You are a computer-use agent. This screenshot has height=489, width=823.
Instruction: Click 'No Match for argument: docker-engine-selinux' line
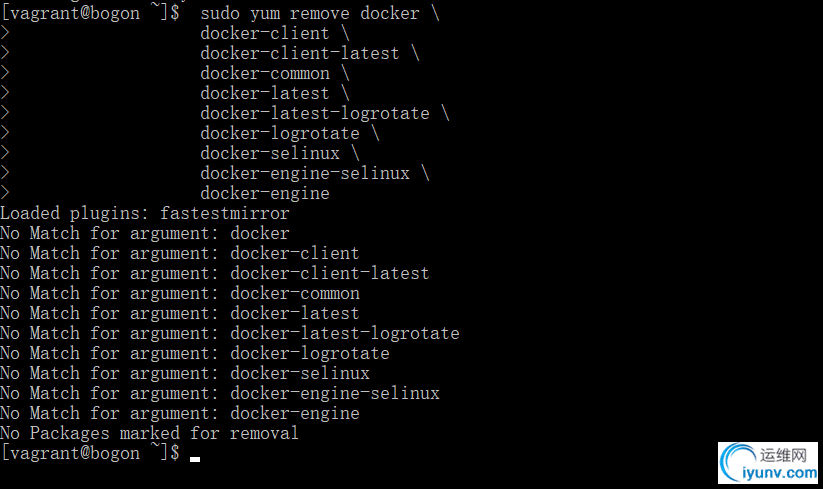point(220,393)
